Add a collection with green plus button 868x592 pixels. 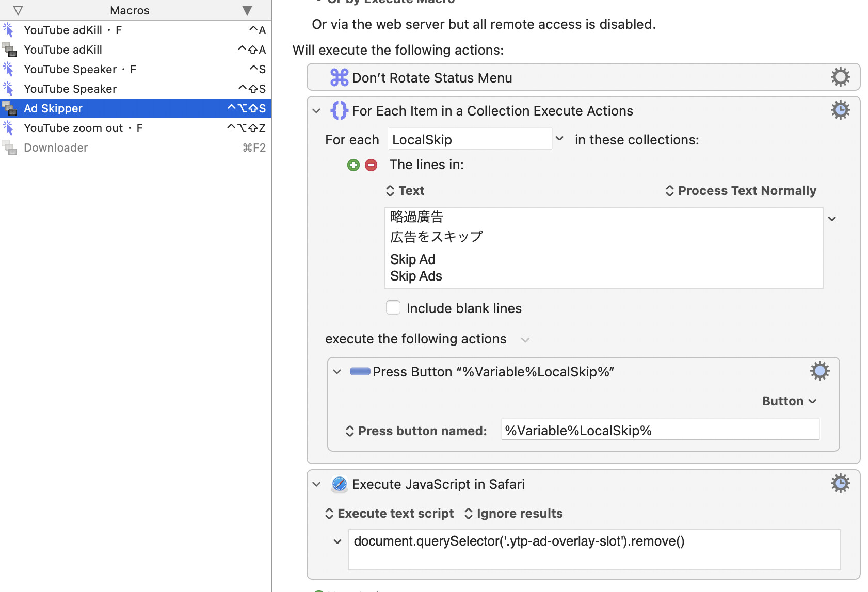point(353,165)
